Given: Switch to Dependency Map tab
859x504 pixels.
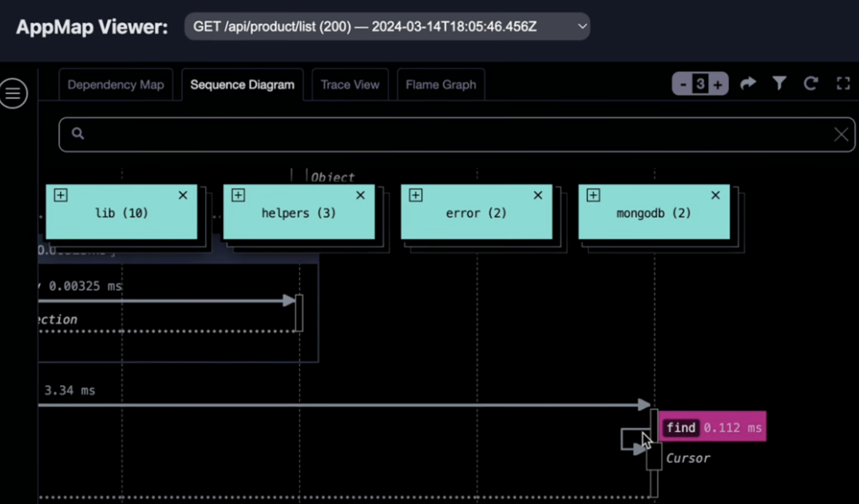Looking at the screenshot, I should click(x=116, y=85).
